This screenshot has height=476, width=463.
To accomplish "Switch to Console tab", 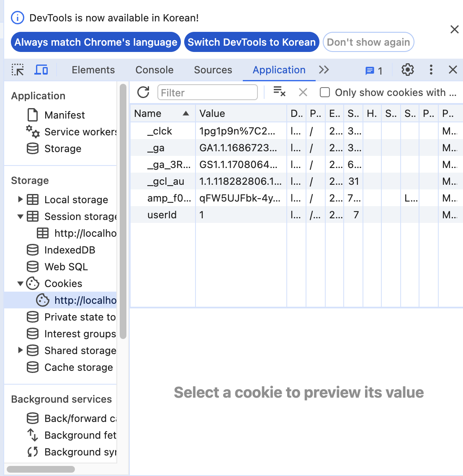I will tap(154, 70).
